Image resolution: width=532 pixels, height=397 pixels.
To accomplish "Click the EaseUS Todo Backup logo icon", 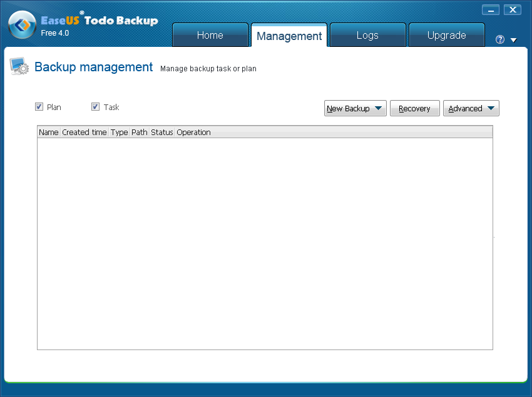I will pos(21,24).
